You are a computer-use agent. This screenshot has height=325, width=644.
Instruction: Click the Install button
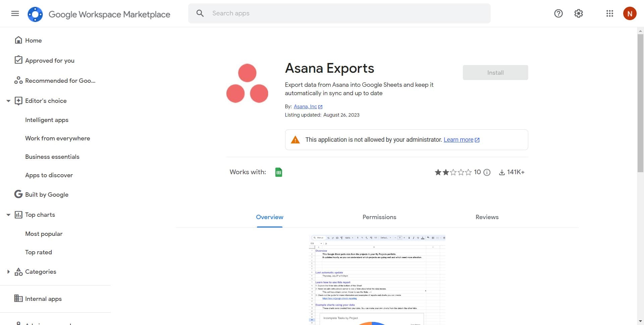(495, 73)
